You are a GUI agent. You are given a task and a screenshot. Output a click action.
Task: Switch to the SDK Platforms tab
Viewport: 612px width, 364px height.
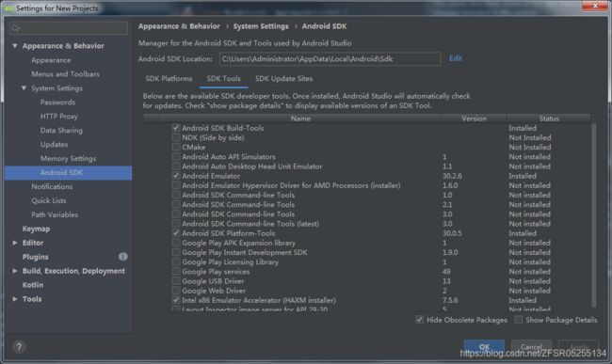coord(169,79)
